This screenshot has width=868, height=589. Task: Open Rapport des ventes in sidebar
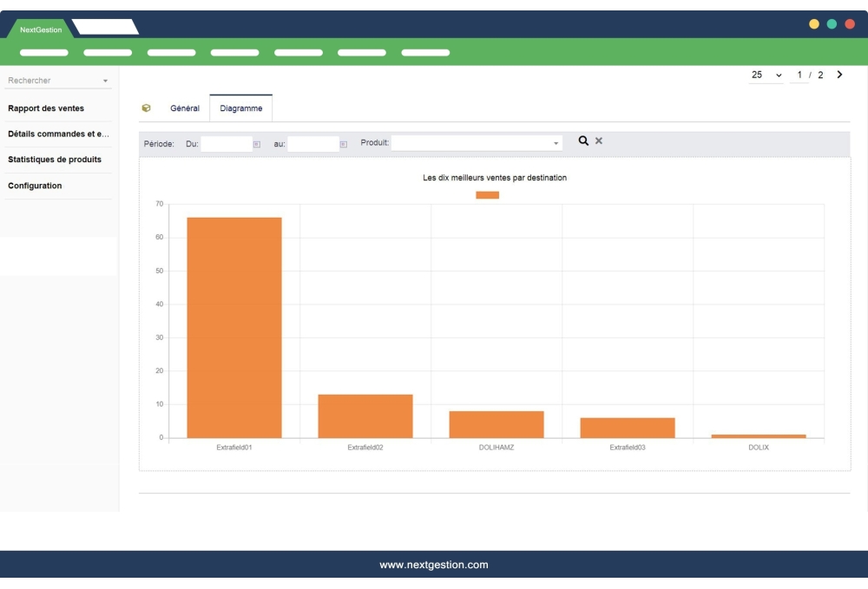[x=46, y=108]
